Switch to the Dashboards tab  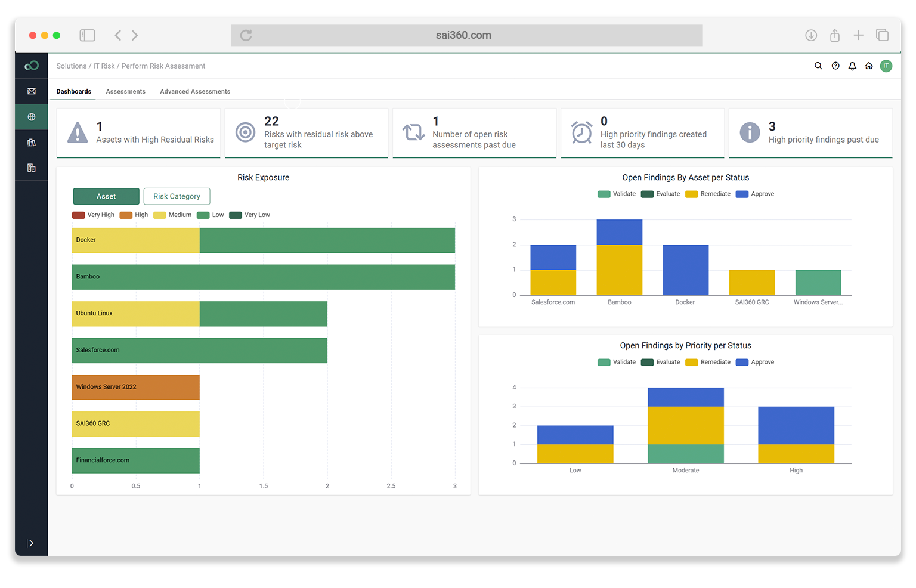click(x=74, y=91)
